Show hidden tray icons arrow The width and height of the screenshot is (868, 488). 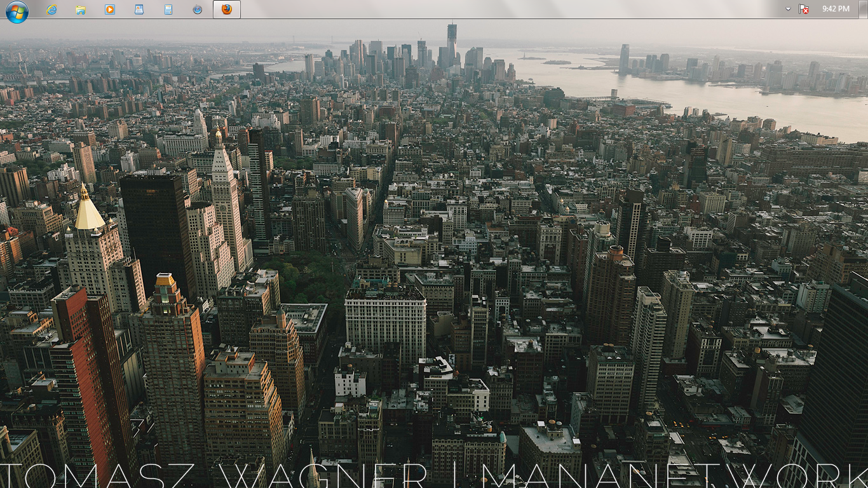tap(788, 9)
